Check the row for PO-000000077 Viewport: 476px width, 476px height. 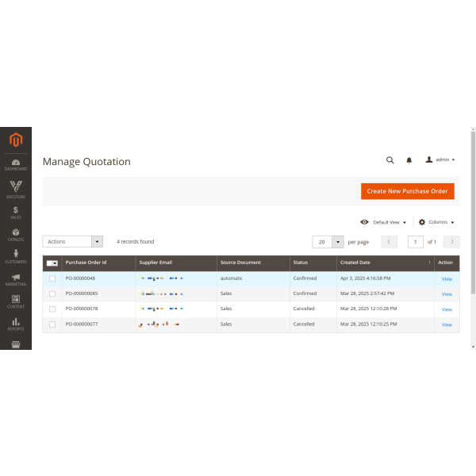pos(52,324)
